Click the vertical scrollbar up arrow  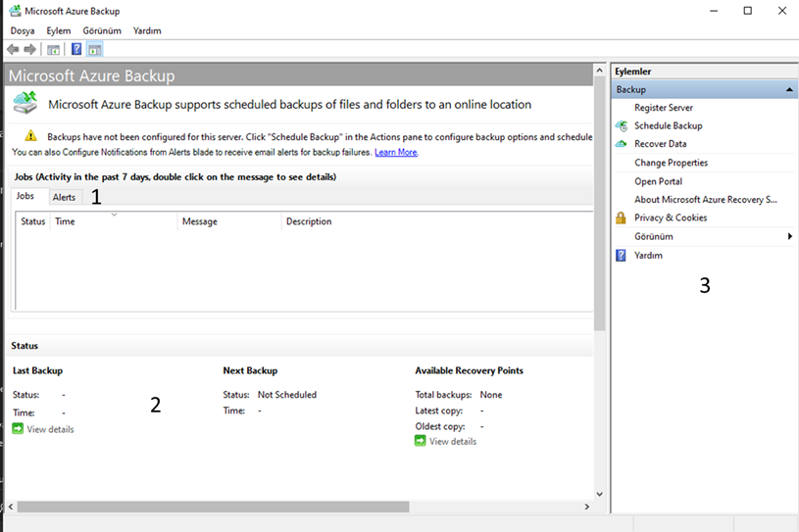(x=600, y=71)
